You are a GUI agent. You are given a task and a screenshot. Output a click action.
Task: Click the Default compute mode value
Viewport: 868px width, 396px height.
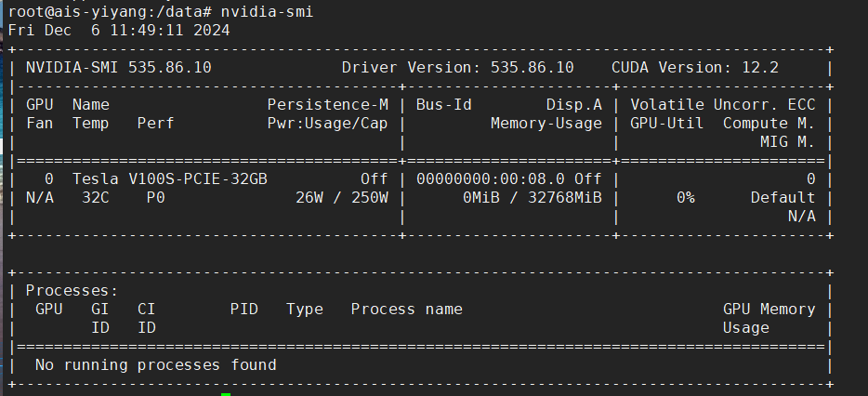(x=783, y=197)
